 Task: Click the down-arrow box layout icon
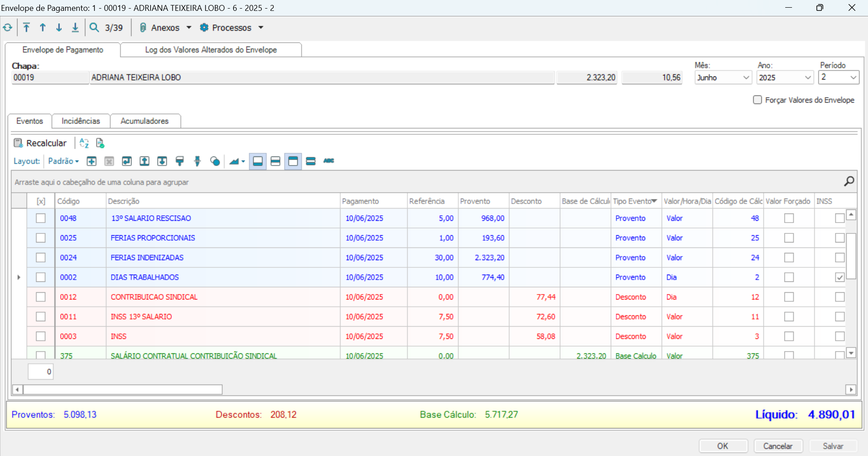click(x=162, y=161)
